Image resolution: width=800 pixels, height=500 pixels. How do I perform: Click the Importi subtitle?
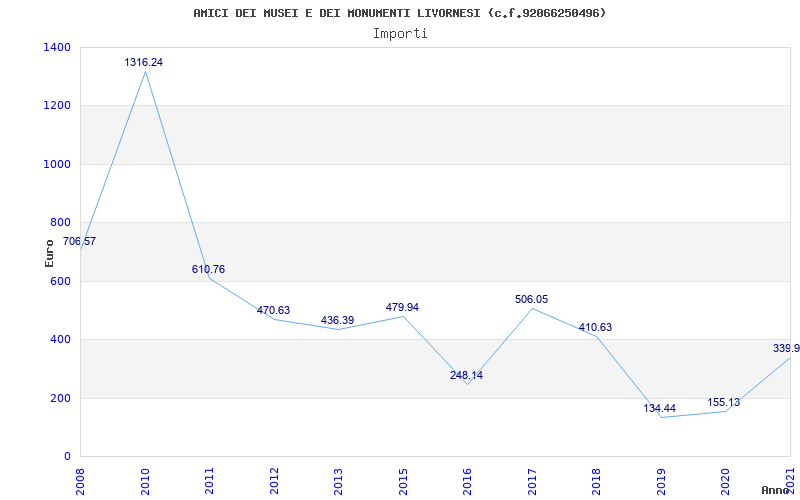point(400,34)
